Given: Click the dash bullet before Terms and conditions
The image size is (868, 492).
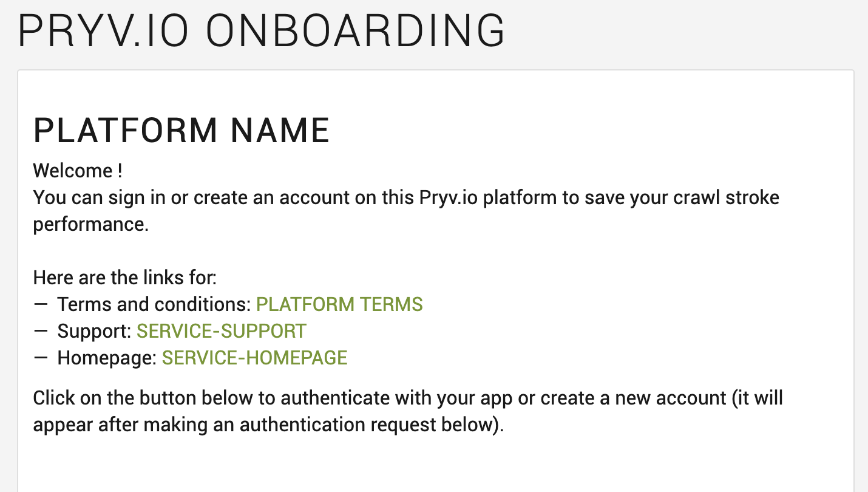Looking at the screenshot, I should pyautogui.click(x=41, y=304).
